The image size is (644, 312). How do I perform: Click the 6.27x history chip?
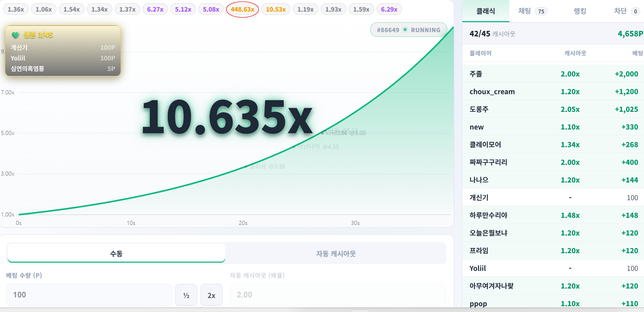155,9
